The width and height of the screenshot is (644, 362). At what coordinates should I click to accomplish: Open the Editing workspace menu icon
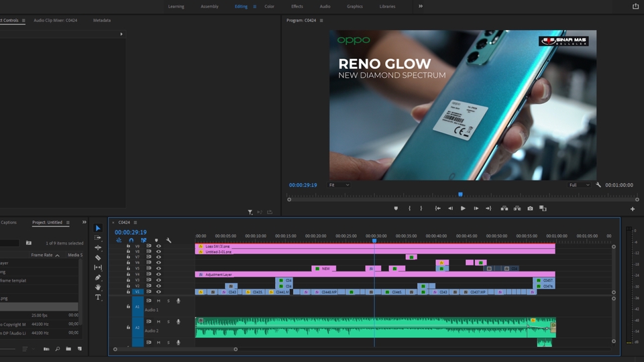point(255,7)
